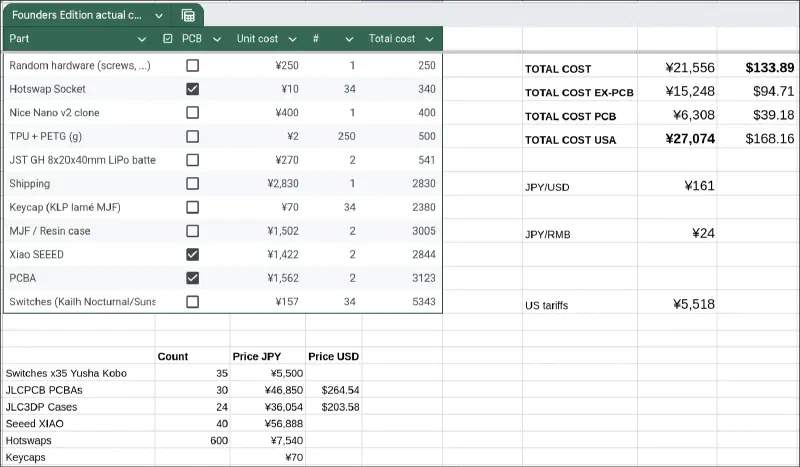
Task: Select the '¥1,562' PCBA unit cost
Action: click(x=283, y=278)
